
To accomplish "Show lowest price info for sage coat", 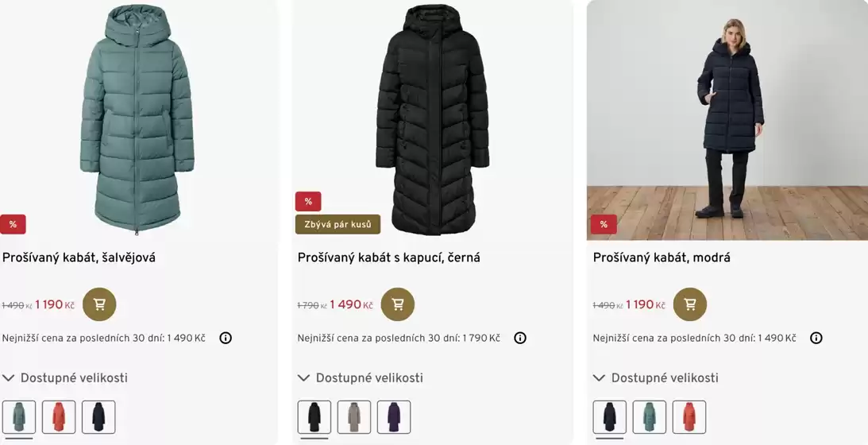I will (226, 338).
